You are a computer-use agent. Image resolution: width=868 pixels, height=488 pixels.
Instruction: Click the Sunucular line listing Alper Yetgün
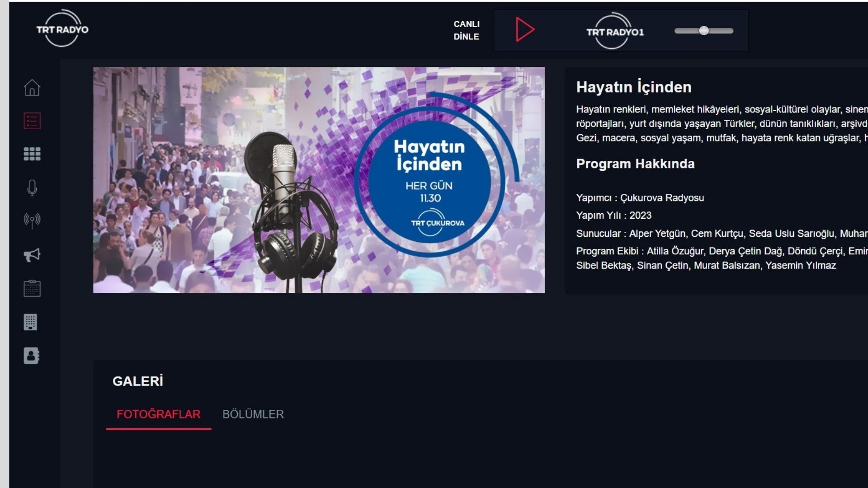click(x=722, y=234)
